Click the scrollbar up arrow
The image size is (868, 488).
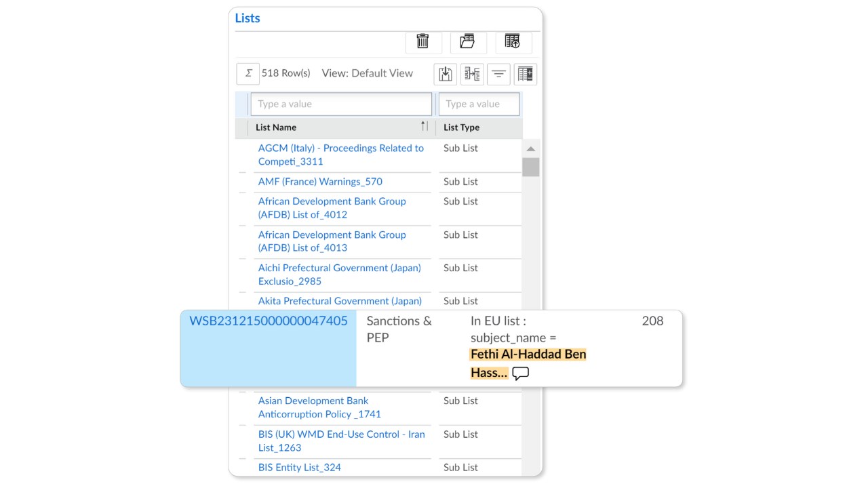(x=531, y=149)
